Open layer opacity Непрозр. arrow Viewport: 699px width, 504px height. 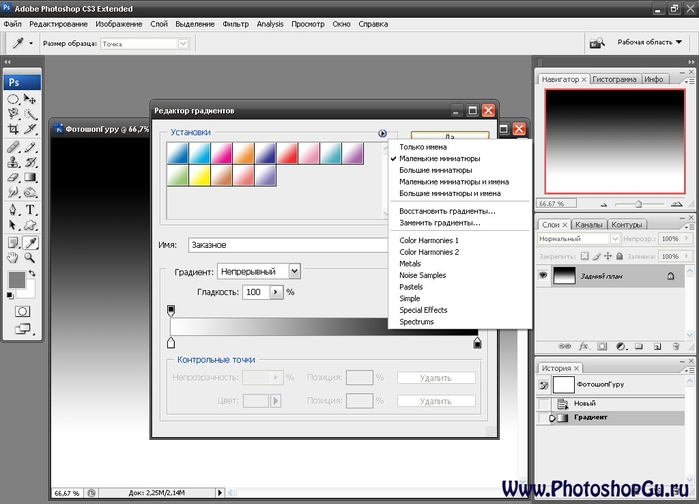(x=687, y=239)
